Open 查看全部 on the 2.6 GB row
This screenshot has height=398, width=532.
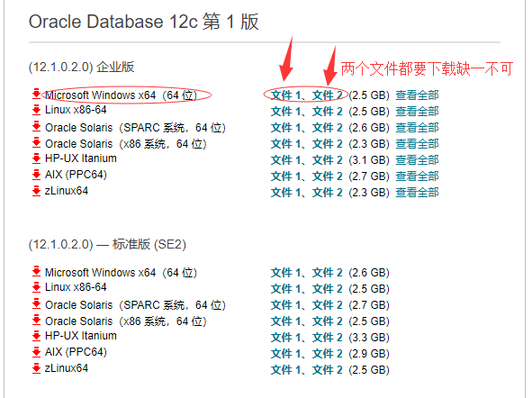click(x=417, y=128)
